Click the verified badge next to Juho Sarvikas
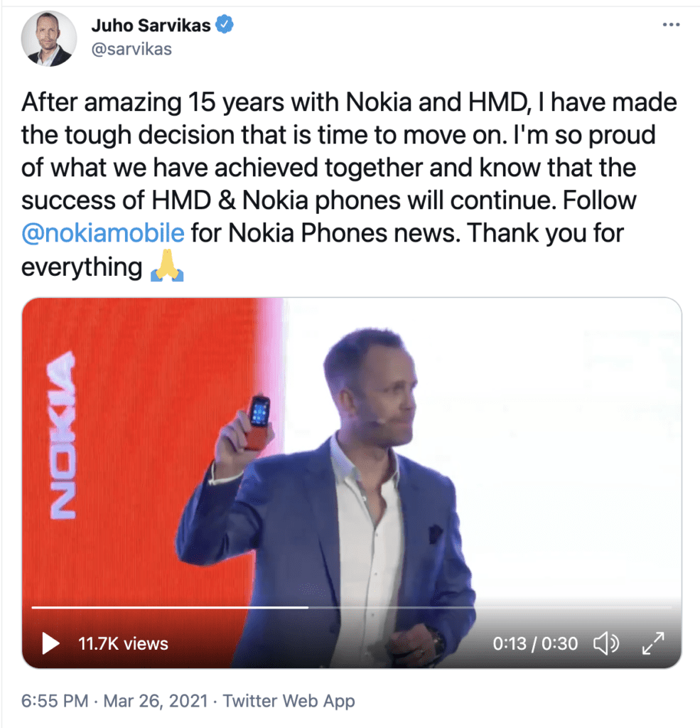700x728 pixels. coord(225,23)
